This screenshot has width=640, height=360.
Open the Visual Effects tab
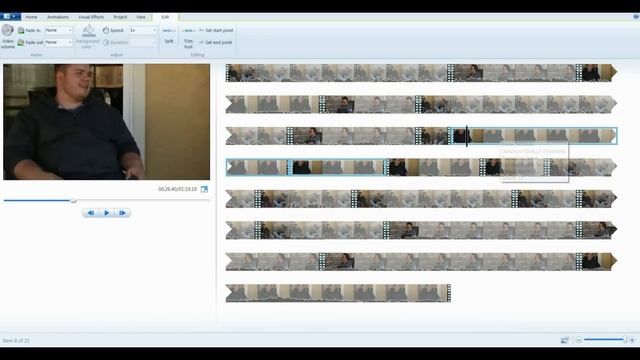point(91,17)
